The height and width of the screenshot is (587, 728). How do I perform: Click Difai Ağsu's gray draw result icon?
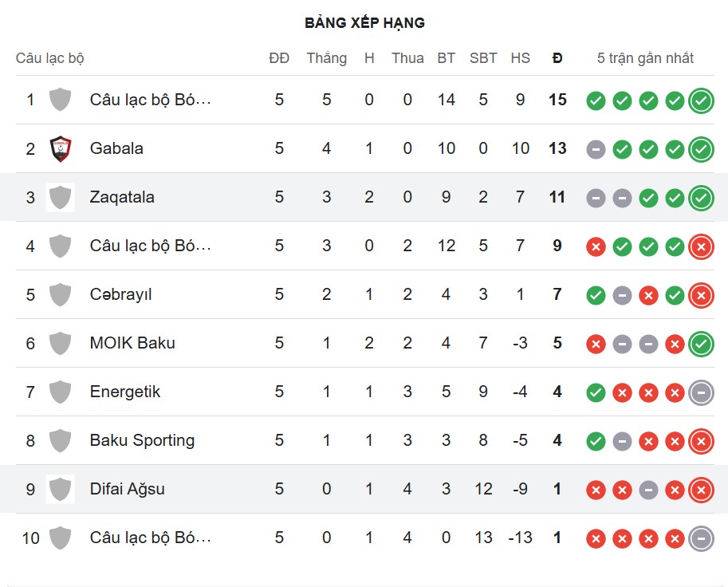pos(648,490)
